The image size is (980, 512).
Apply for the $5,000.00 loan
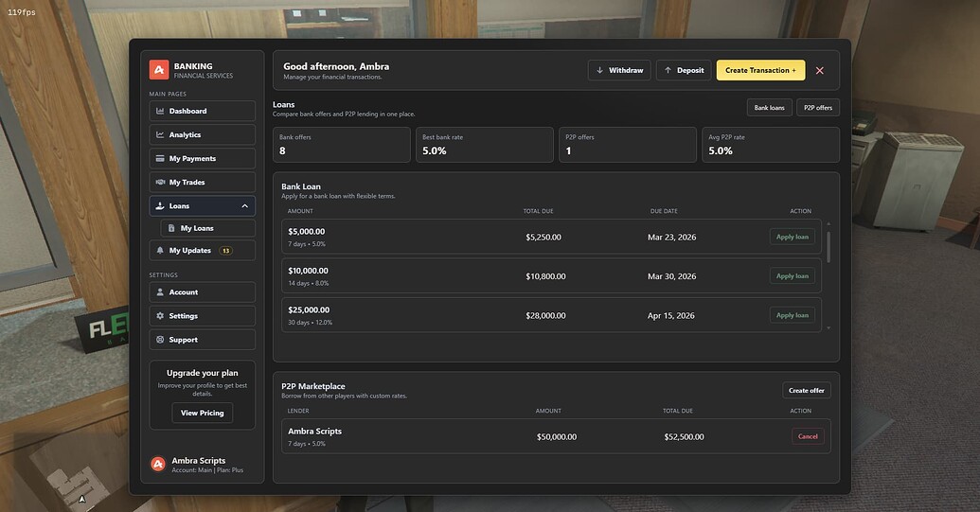[792, 237]
